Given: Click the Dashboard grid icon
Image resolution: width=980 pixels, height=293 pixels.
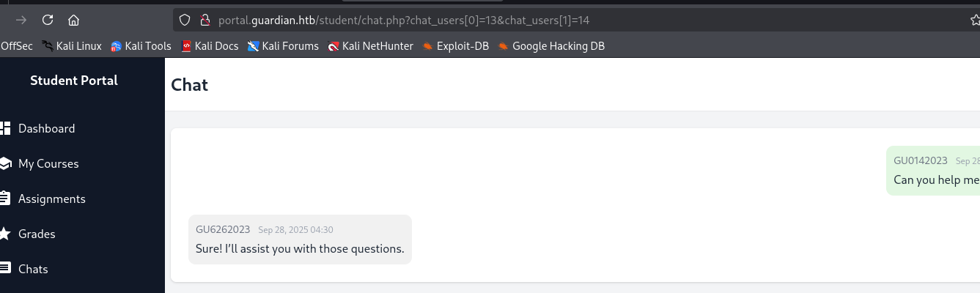Looking at the screenshot, I should click(4, 128).
